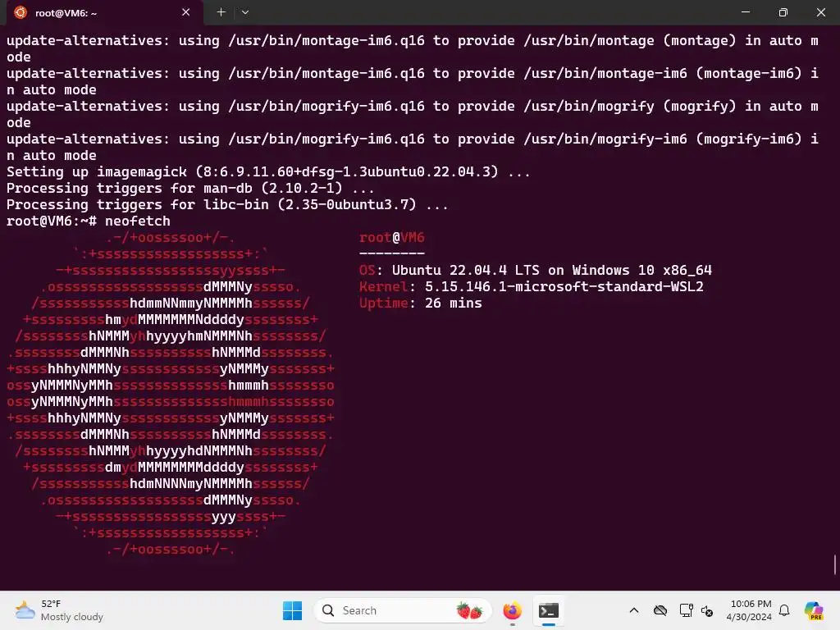
Task: Launch Copilot preview from taskbar
Action: 815,610
